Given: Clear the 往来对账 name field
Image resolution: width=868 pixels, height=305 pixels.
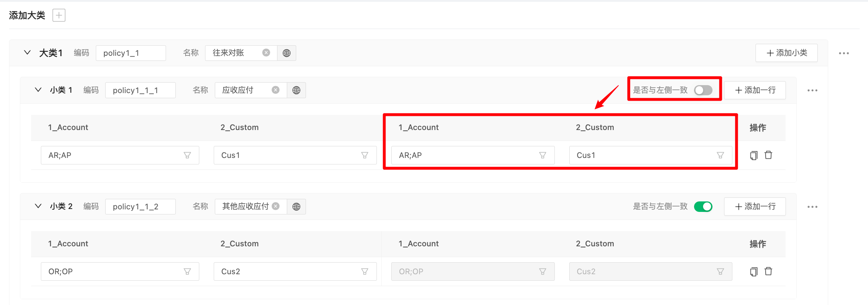Looking at the screenshot, I should [x=266, y=53].
